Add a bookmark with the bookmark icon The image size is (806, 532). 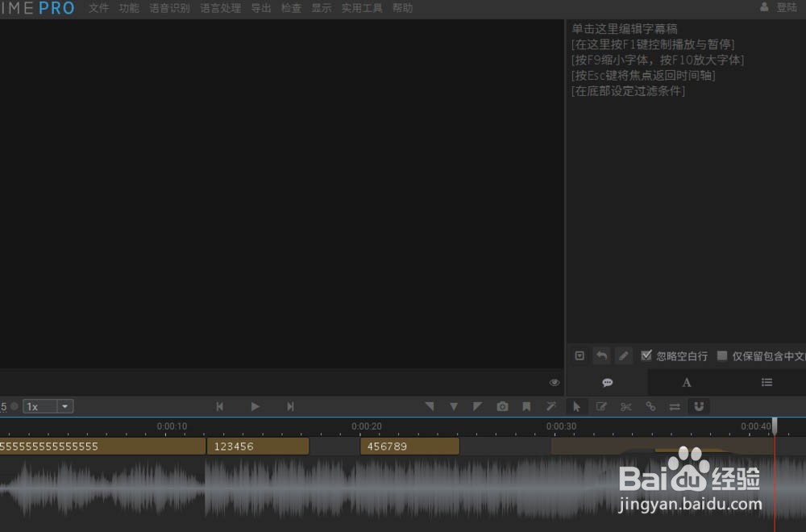click(x=526, y=406)
